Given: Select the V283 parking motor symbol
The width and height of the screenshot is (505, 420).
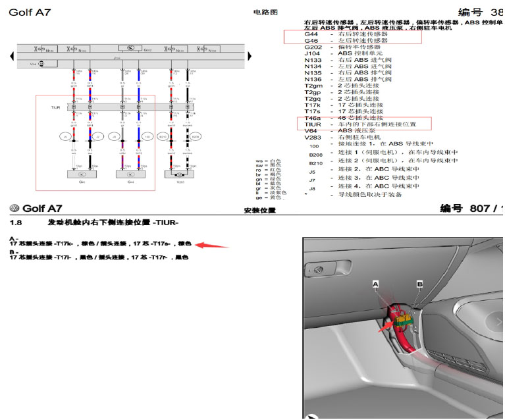Looking at the screenshot, I should pyautogui.click(x=179, y=174).
